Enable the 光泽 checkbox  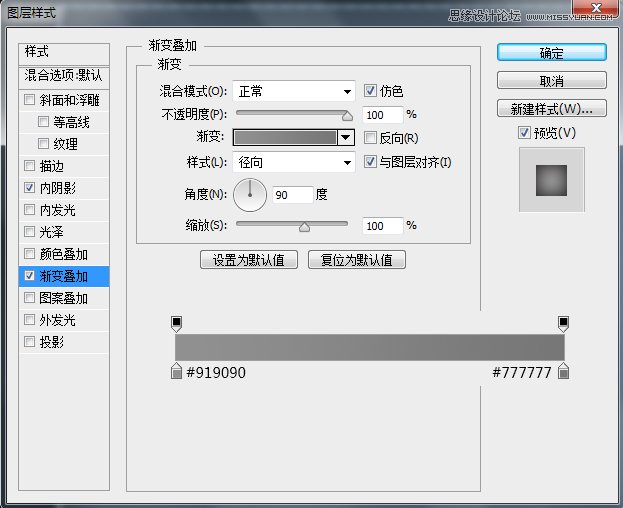29,231
